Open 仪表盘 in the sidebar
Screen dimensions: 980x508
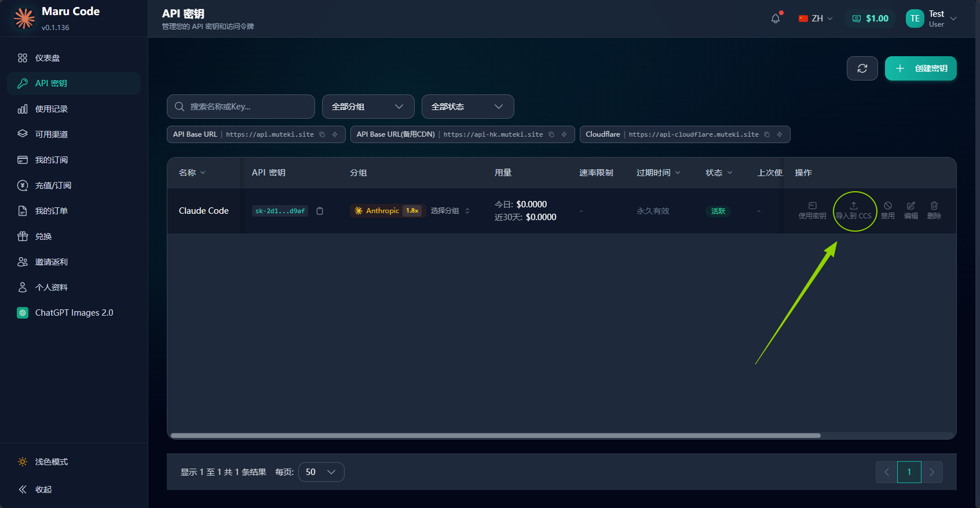point(74,58)
